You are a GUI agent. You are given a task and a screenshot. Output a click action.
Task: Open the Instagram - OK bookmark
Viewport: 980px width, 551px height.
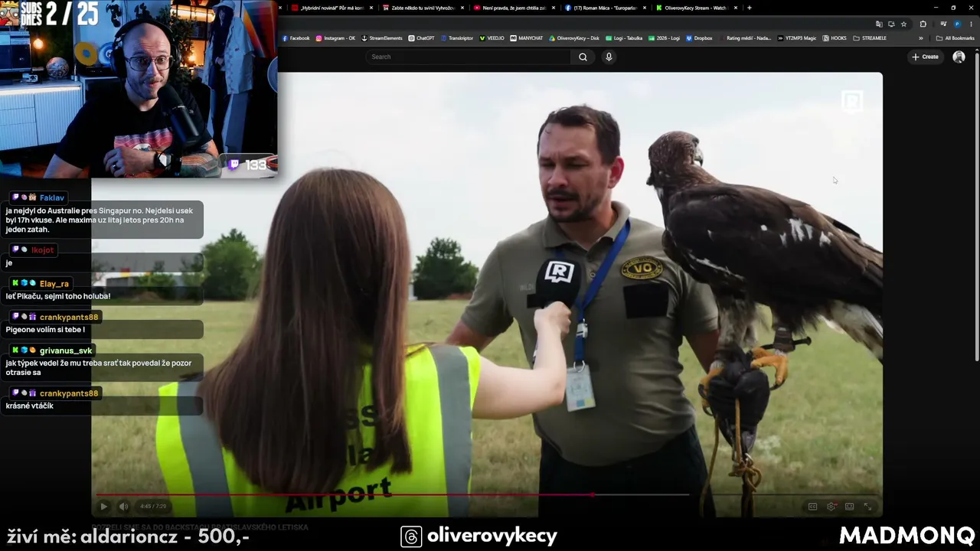coord(335,38)
